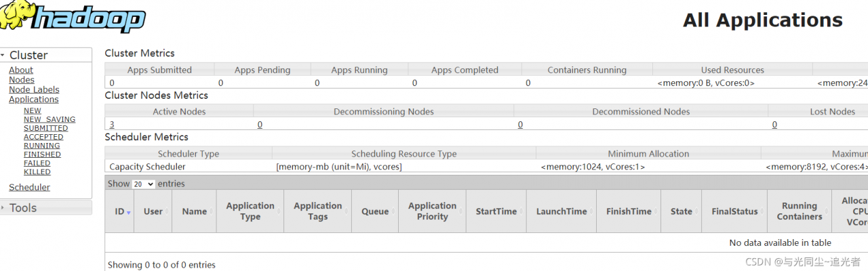Sort table by FinalStatus column
868x271 pixels.
tap(734, 211)
